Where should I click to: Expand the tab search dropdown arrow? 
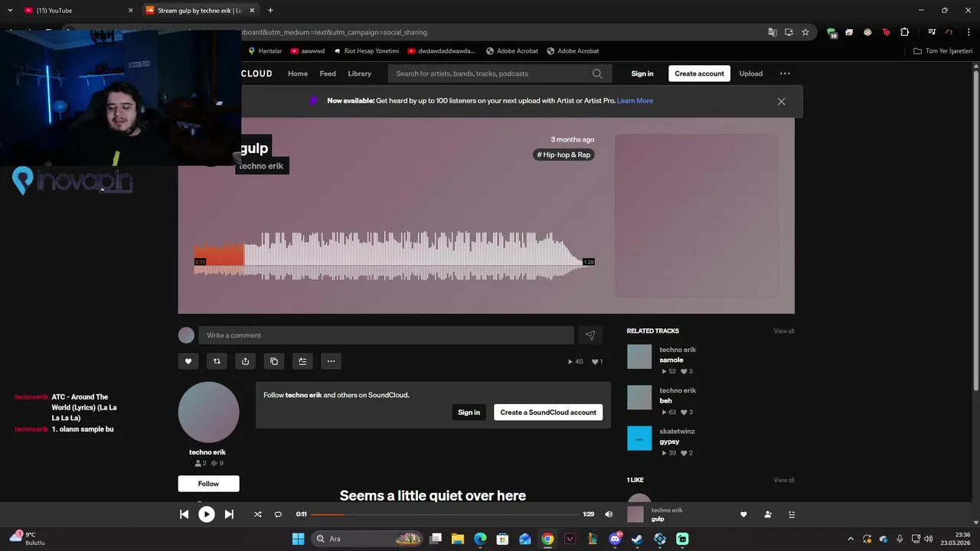pos(10,11)
